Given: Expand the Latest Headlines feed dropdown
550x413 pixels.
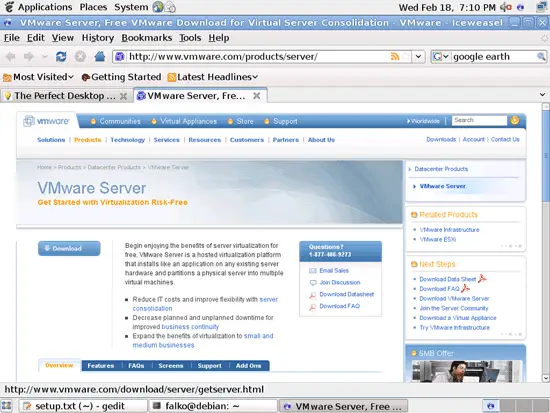Looking at the screenshot, I should point(213,77).
